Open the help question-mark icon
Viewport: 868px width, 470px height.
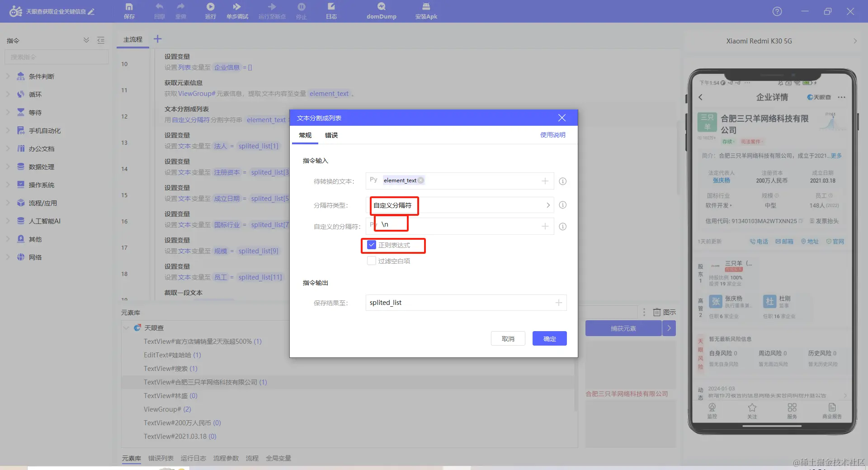pos(777,11)
